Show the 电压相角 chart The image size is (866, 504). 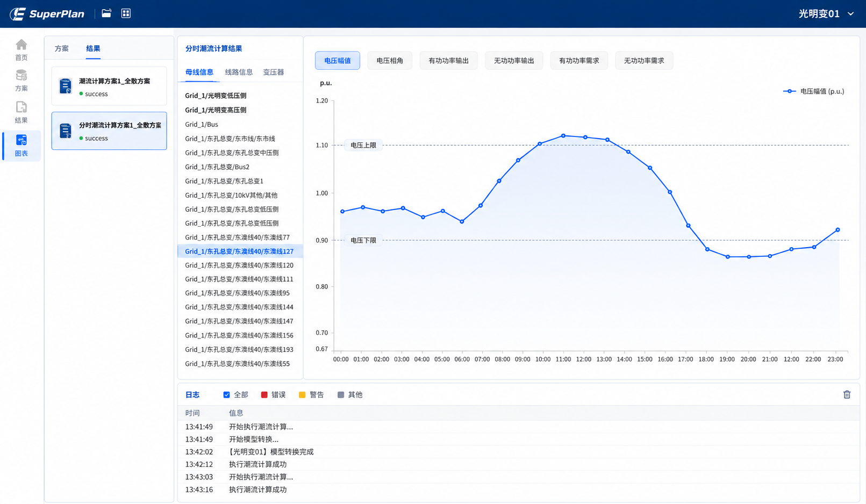click(390, 61)
